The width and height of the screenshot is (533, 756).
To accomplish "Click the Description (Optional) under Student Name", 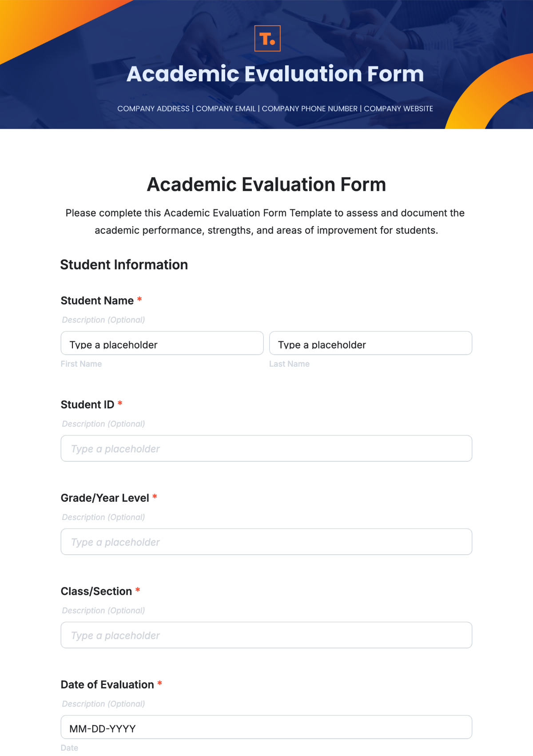I will pos(103,320).
